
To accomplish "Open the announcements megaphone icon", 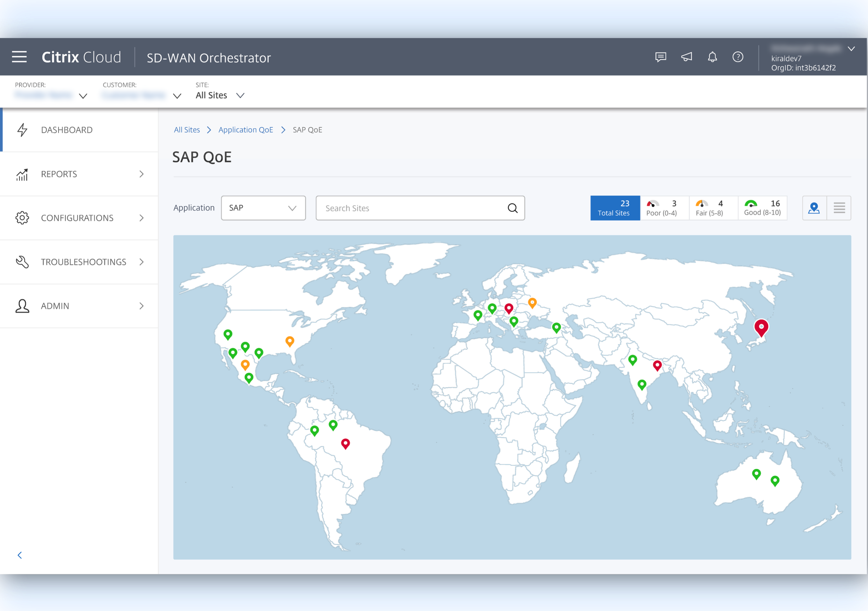I will pos(686,57).
